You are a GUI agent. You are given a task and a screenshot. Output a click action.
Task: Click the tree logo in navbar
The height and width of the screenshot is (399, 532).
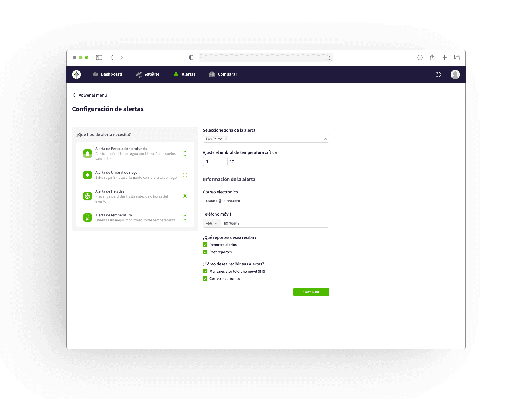click(76, 74)
